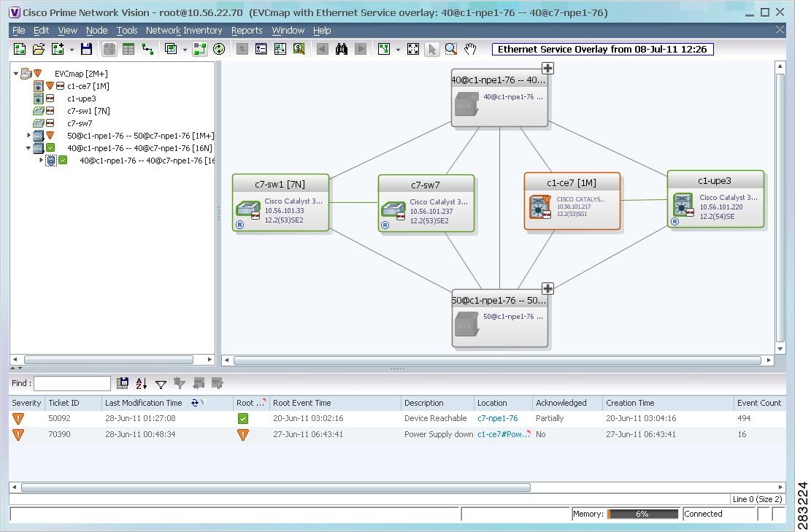Sort by Event Count column header
The width and height of the screenshot is (811, 532).
(x=759, y=403)
